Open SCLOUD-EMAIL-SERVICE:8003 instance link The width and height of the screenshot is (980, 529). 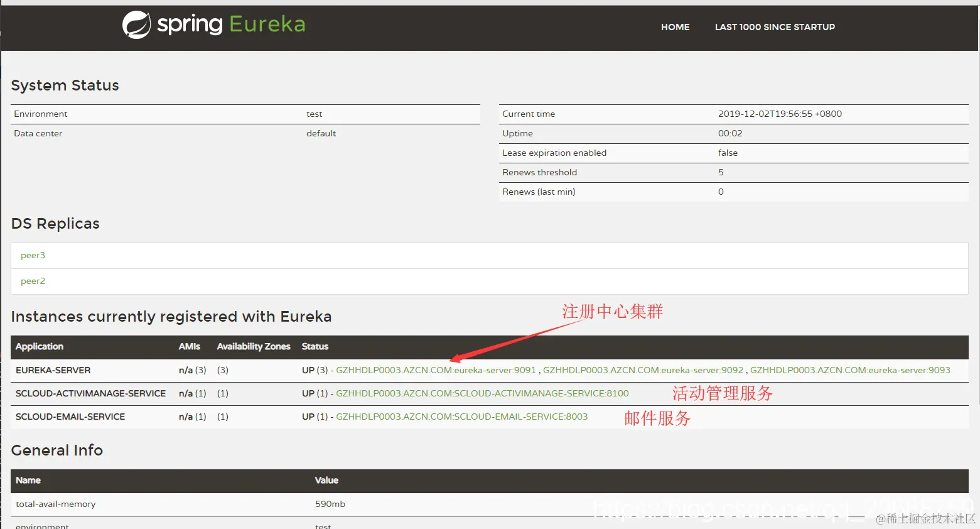coord(462,417)
